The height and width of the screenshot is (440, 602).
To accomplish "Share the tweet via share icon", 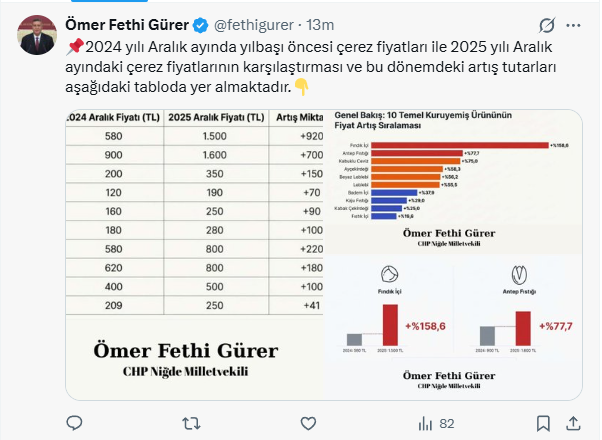I will [575, 424].
